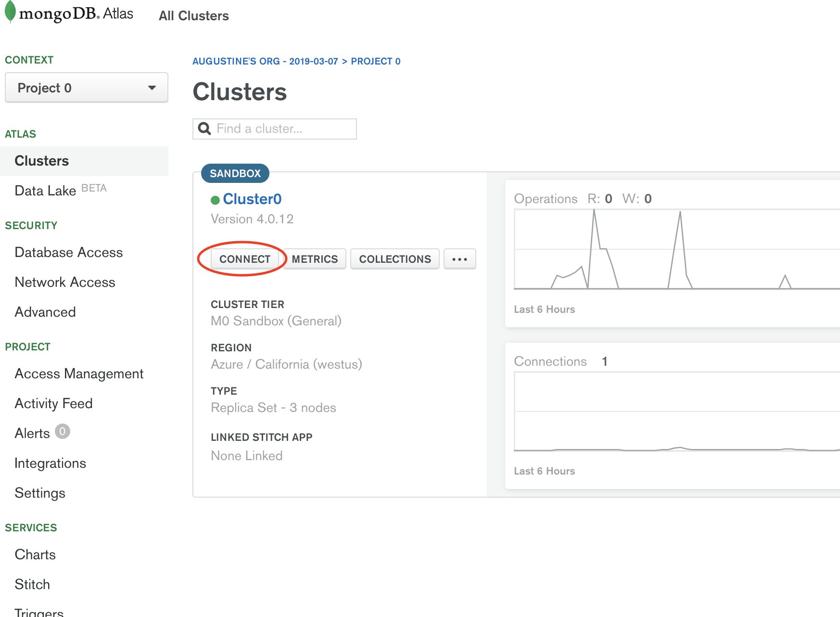Screen dimensions: 840x617
Task: Follow the Augustine's Org breadcrumb link
Action: point(265,61)
